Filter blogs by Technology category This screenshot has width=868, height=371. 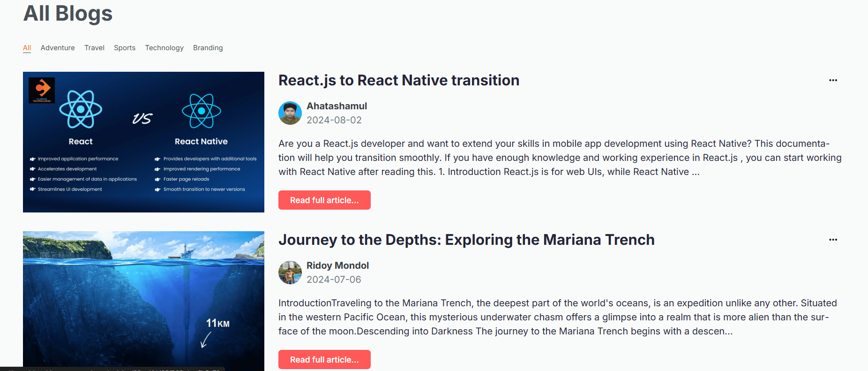[165, 48]
